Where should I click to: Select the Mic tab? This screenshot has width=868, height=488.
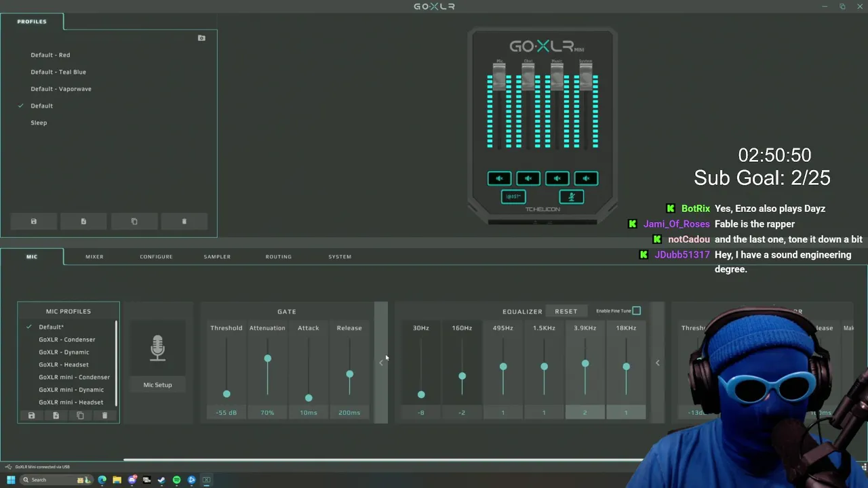(x=32, y=257)
